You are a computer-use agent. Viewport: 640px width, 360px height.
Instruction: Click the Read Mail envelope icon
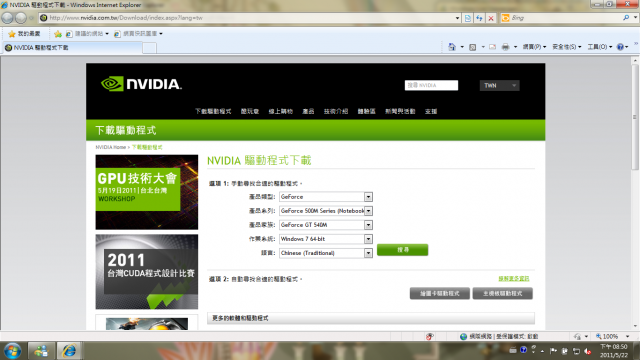tap(493, 47)
